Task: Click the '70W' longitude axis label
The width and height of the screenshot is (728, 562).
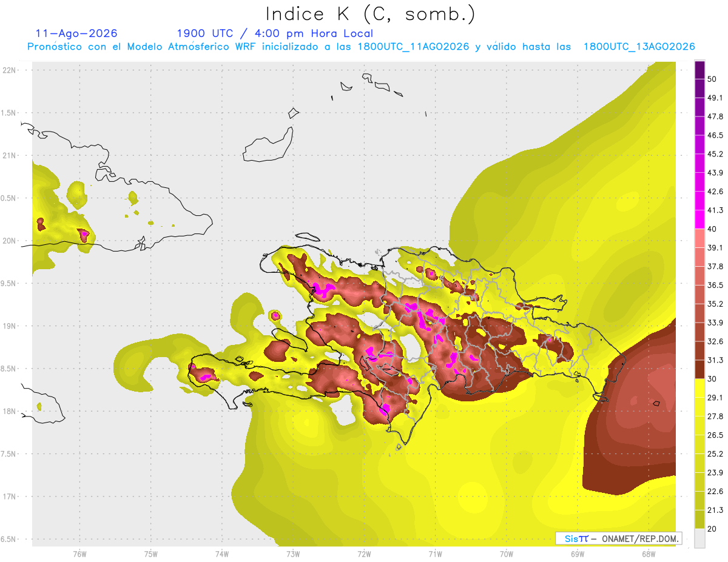Action: click(x=507, y=554)
